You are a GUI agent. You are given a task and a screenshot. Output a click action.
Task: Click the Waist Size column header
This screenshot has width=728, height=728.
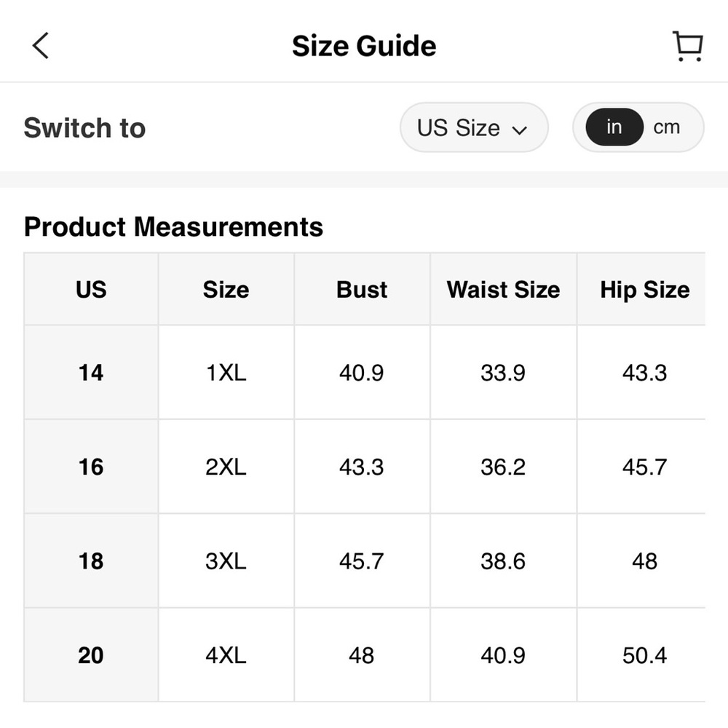(x=503, y=290)
